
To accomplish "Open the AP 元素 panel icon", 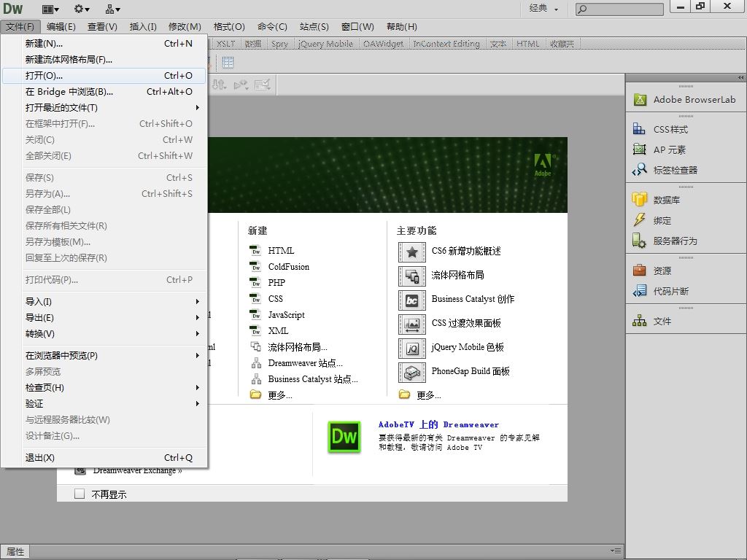I will (639, 149).
